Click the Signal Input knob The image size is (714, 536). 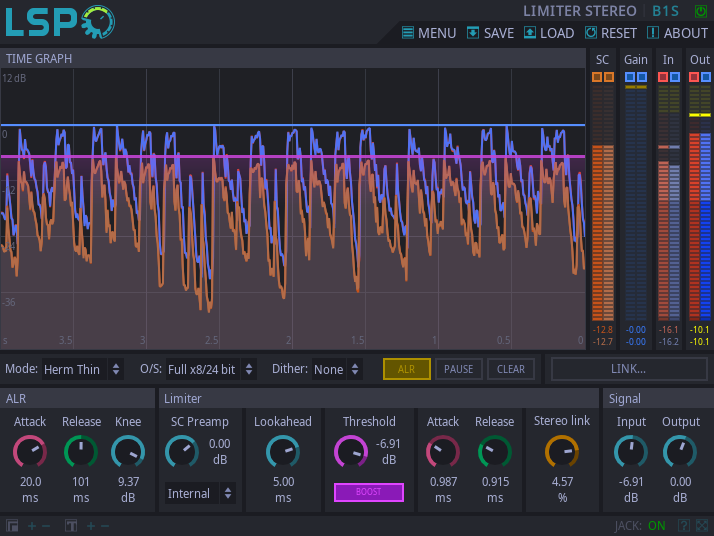point(631,452)
